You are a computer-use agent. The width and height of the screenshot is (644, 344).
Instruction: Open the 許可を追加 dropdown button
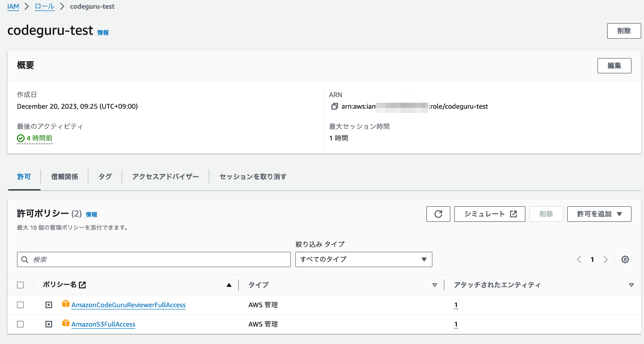tap(600, 214)
